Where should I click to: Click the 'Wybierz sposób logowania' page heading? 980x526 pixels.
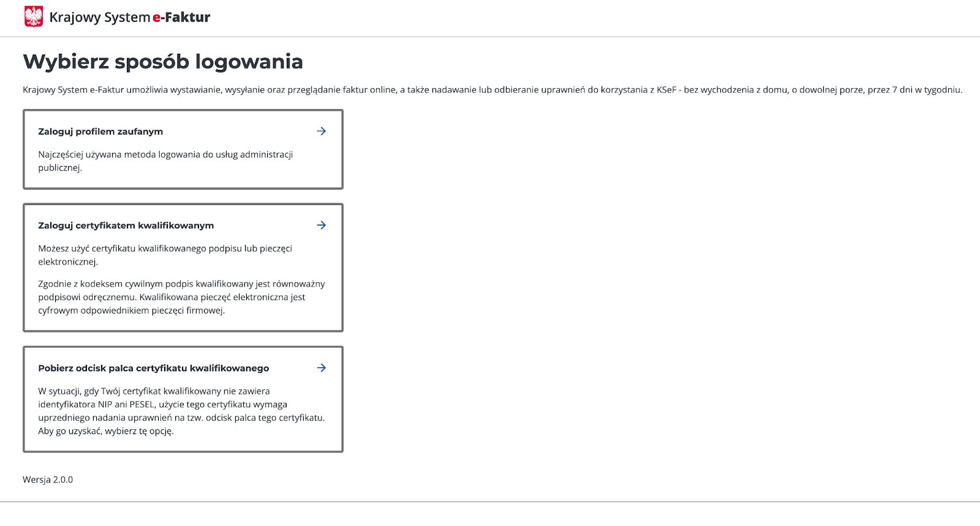(x=163, y=62)
